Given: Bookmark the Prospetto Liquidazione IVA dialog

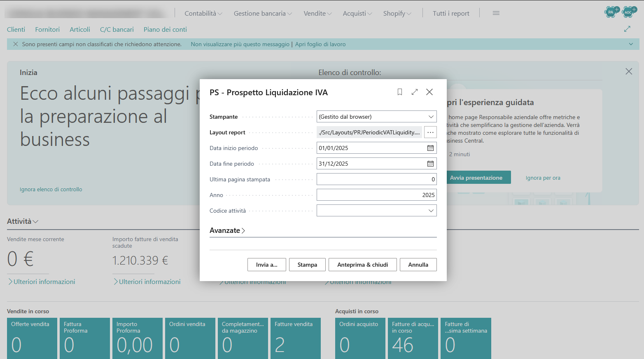Looking at the screenshot, I should [x=399, y=92].
